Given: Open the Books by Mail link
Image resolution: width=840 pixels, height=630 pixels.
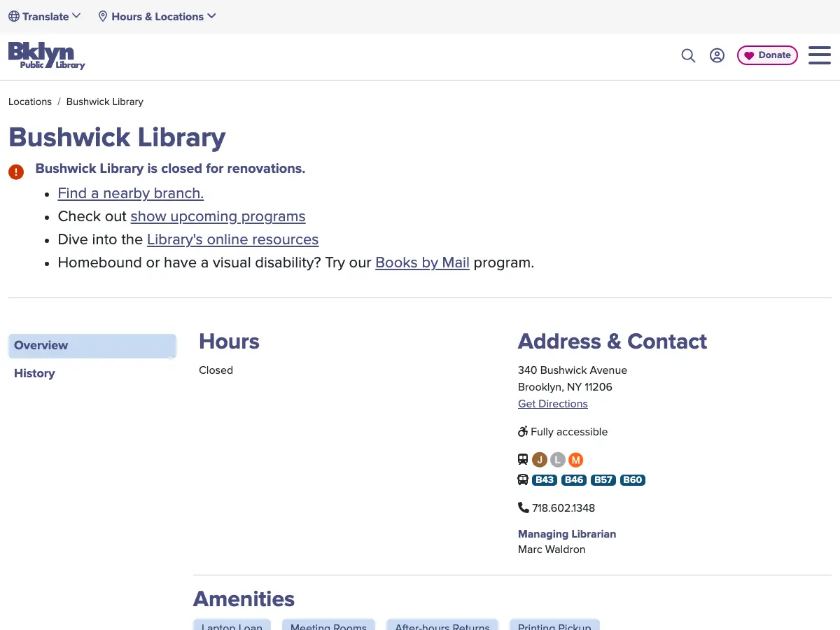Looking at the screenshot, I should [423, 262].
